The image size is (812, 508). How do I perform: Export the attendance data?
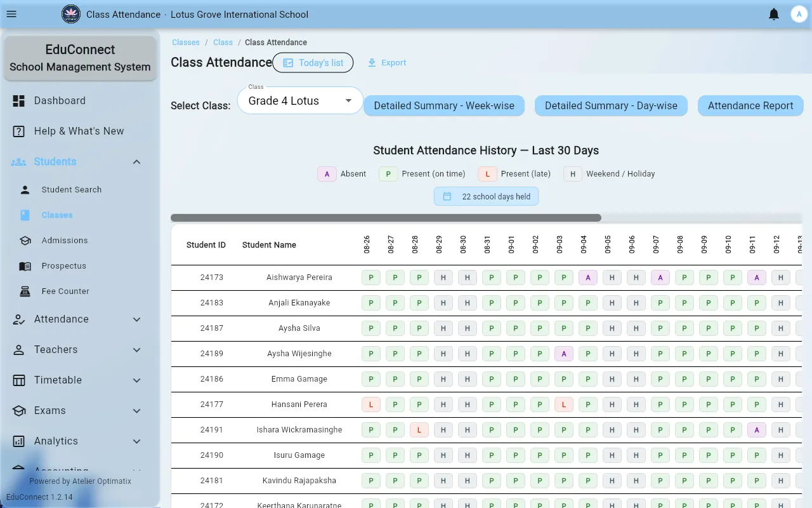[387, 63]
